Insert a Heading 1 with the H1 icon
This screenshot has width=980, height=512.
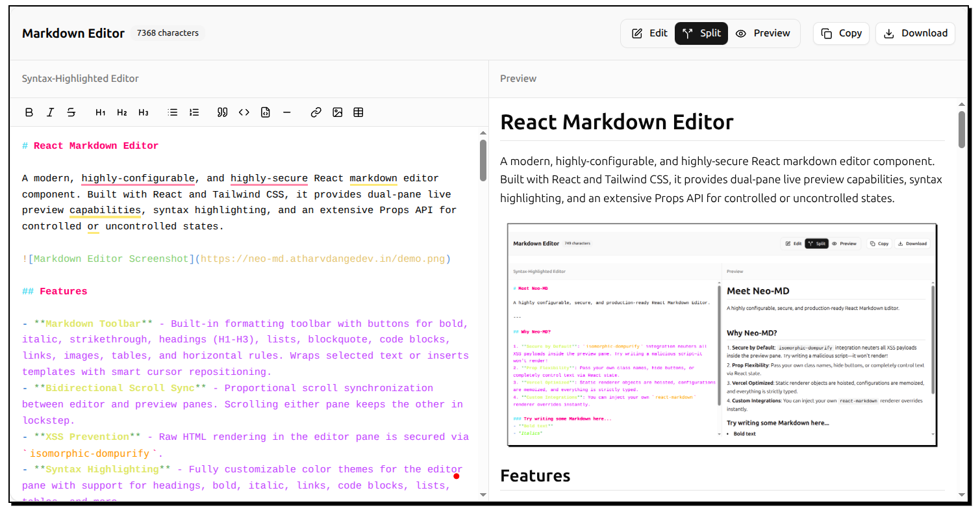click(100, 112)
